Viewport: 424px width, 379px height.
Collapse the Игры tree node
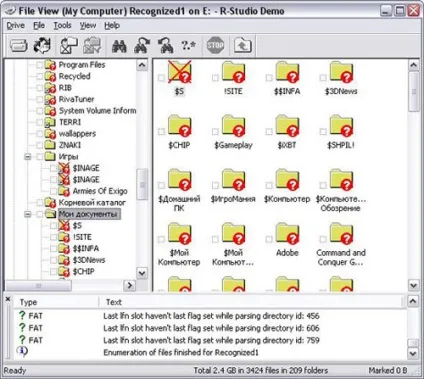click(28, 157)
